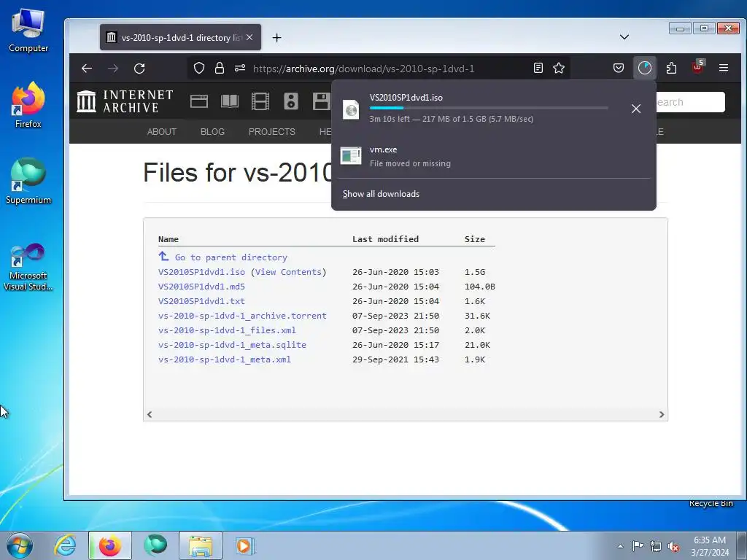Select the Computer desktop icon

28,31
